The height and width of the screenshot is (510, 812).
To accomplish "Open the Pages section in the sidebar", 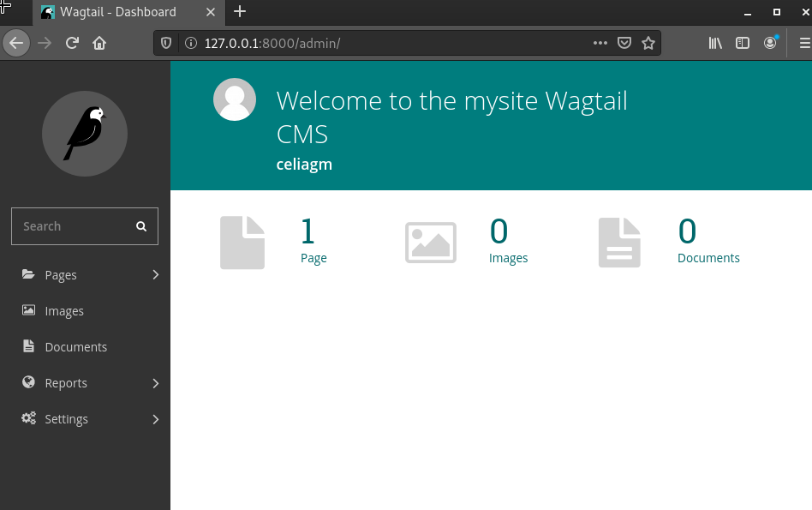I will 61,274.
